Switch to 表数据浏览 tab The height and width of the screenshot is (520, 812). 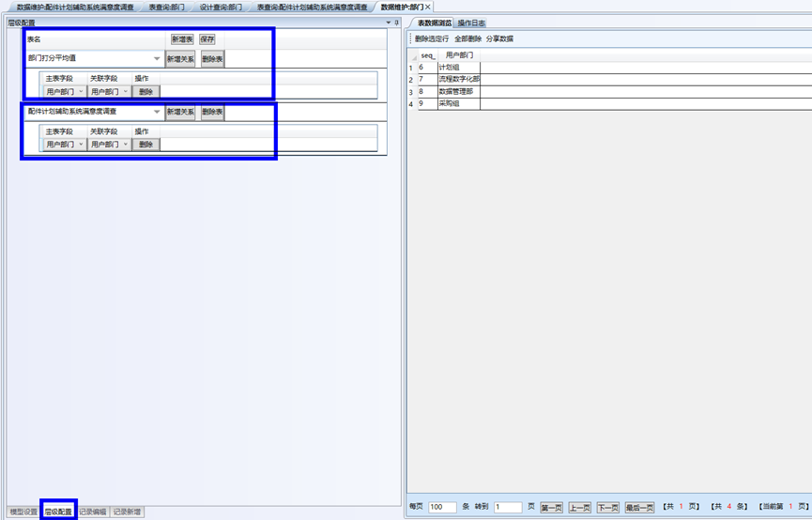434,23
